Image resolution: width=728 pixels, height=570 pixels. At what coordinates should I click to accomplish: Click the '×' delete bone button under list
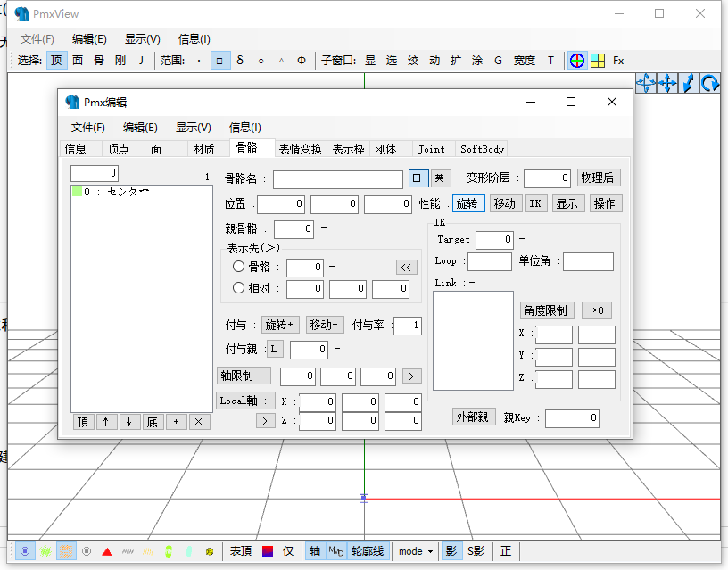point(199,422)
